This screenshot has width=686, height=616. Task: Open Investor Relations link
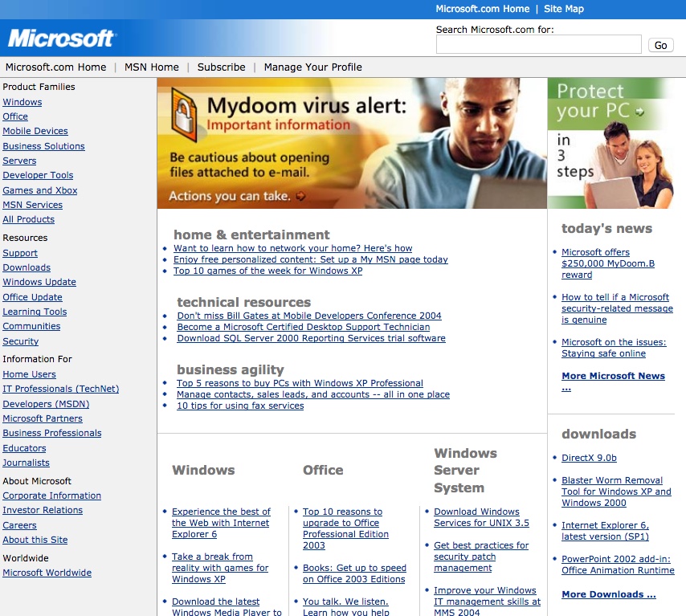[x=43, y=510]
